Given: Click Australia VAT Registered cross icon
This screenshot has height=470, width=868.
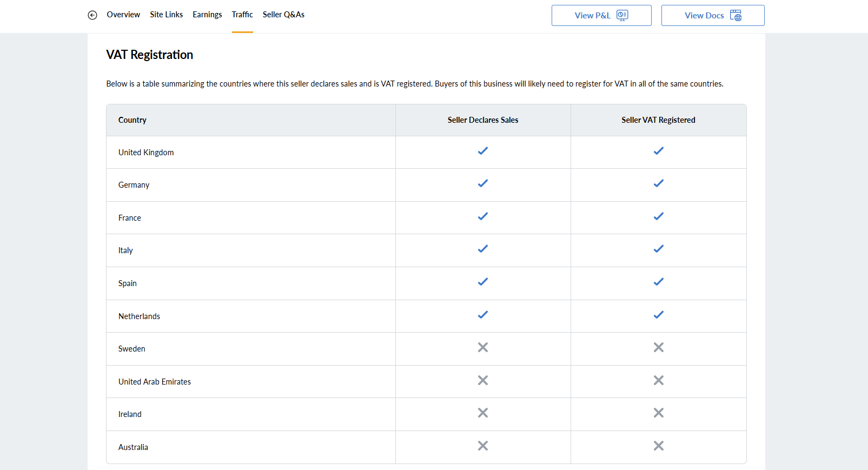Looking at the screenshot, I should tap(658, 446).
